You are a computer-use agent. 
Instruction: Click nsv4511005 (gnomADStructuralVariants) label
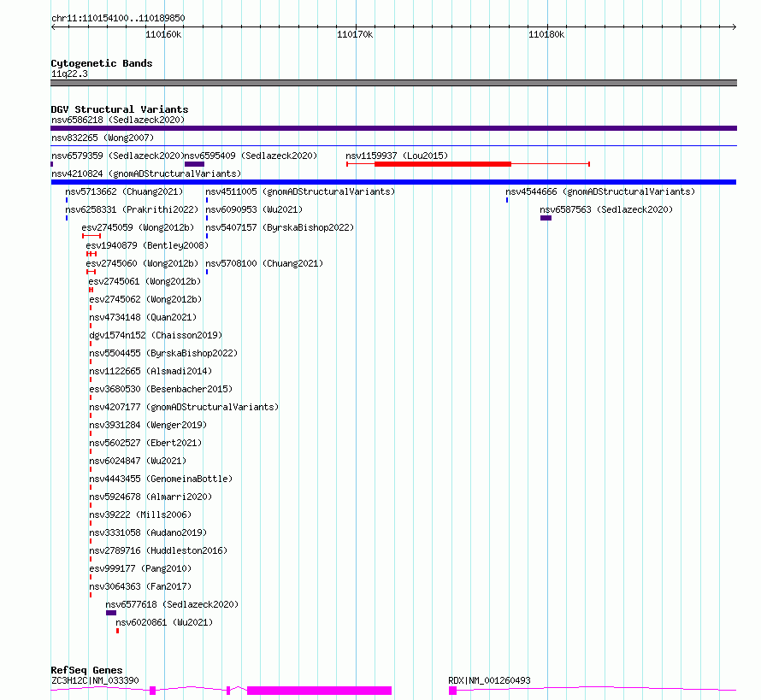tap(300, 191)
